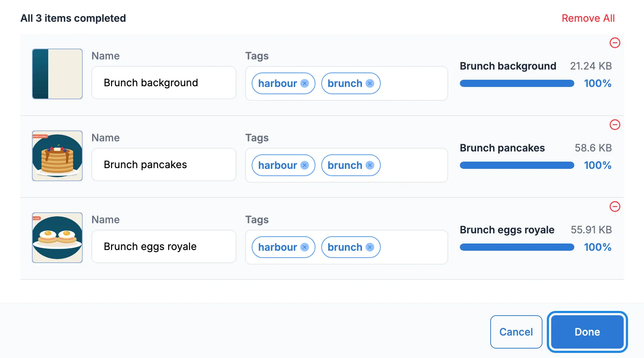
Task: Edit the Brunch eggs royale name field
Action: click(164, 246)
